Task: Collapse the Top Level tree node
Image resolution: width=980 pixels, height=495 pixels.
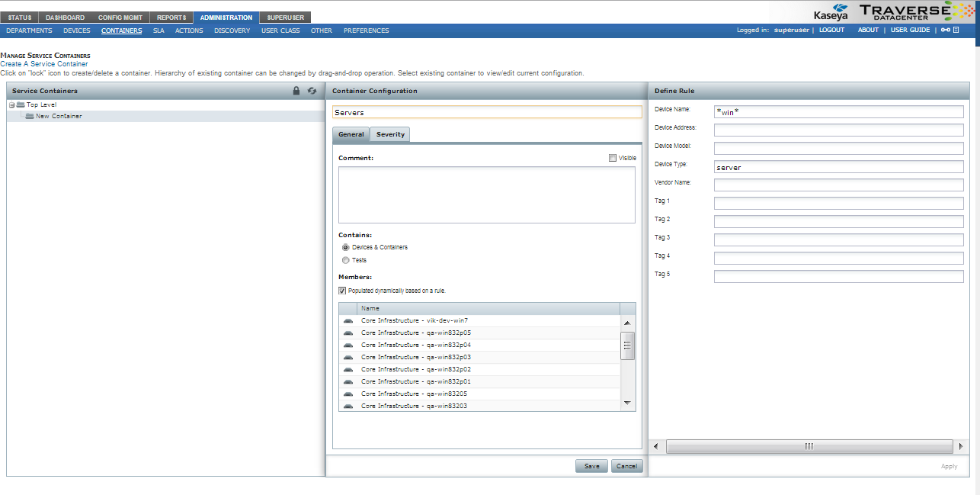Action: [x=11, y=104]
